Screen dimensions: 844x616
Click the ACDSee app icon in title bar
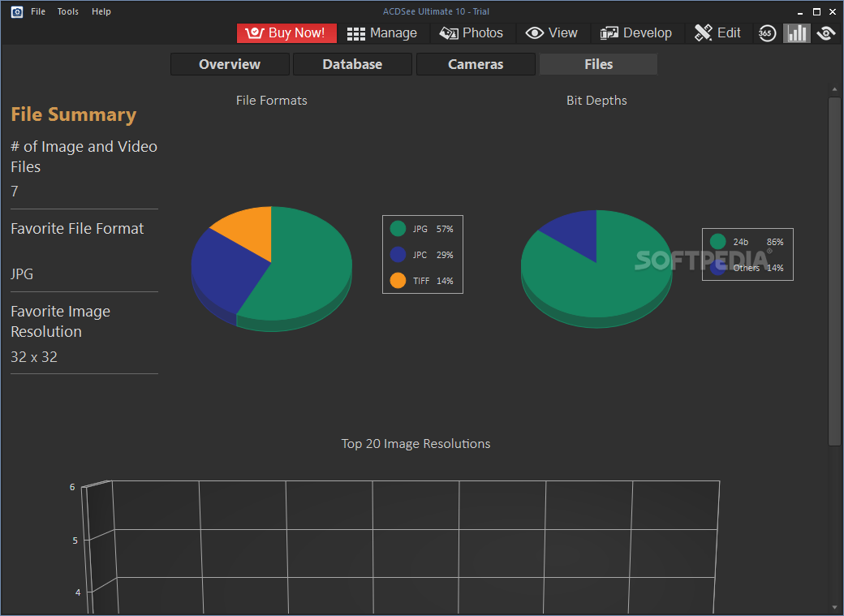[17, 12]
